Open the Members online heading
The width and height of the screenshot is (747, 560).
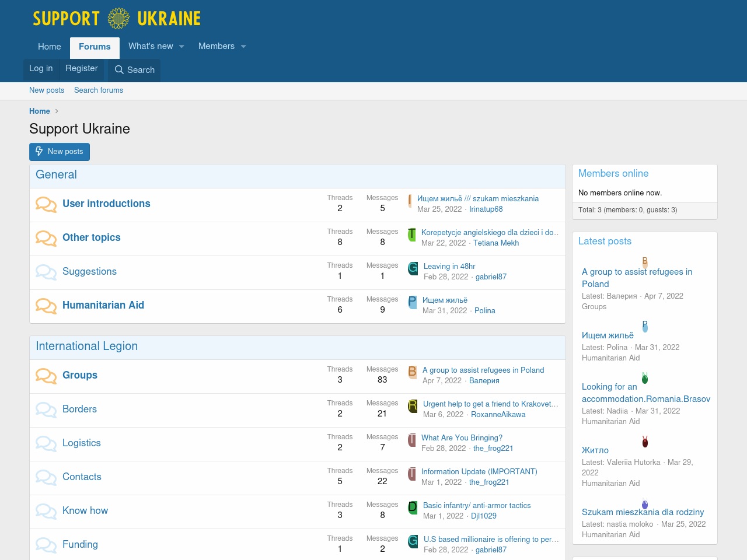point(613,174)
